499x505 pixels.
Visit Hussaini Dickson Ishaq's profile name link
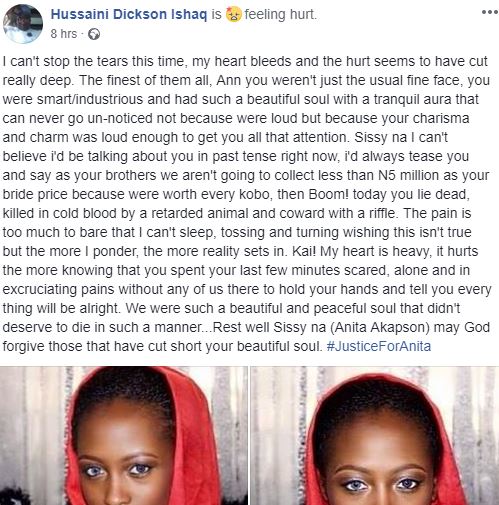point(129,14)
